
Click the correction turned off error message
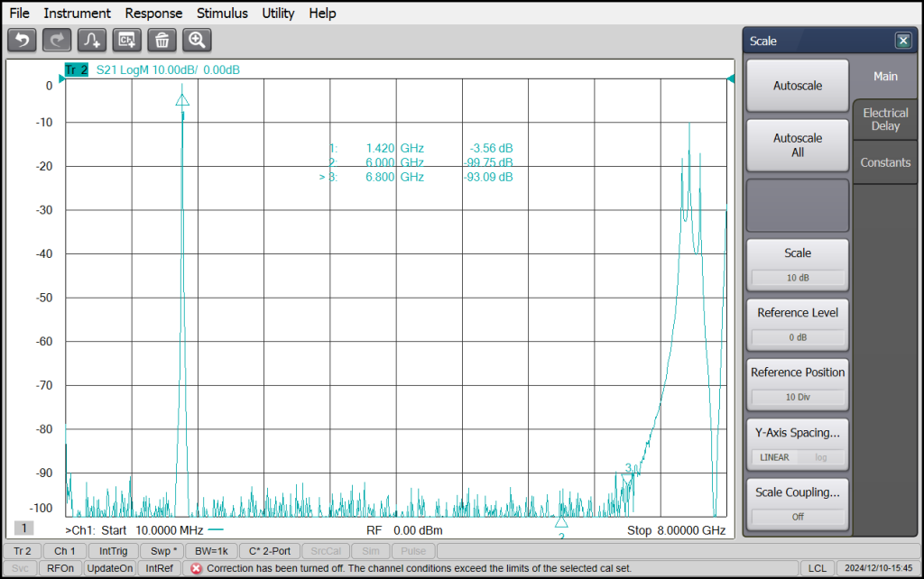(419, 568)
